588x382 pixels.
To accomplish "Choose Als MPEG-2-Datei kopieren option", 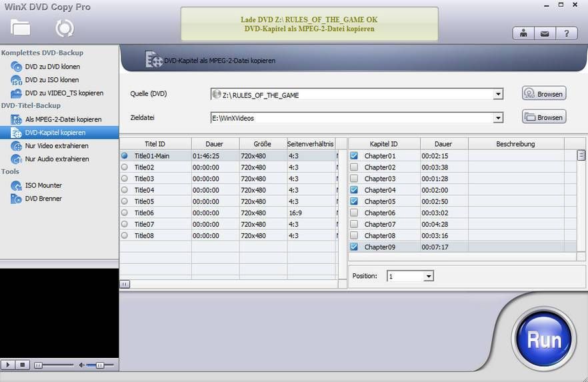I will tap(63, 119).
